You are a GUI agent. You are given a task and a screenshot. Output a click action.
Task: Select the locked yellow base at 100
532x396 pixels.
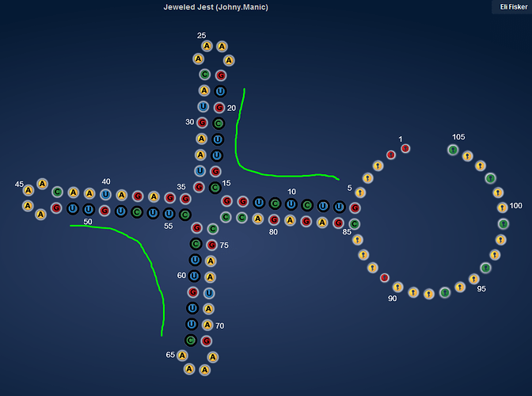(x=501, y=208)
